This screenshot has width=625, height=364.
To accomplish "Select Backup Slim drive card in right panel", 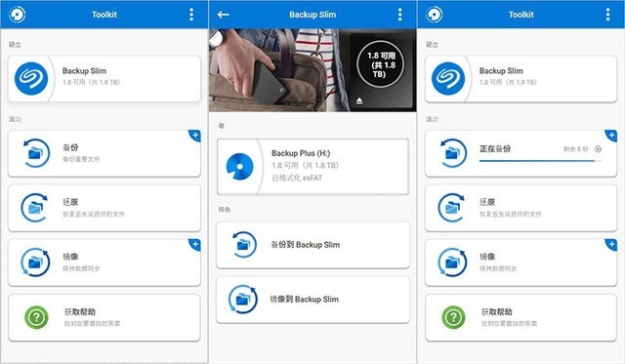I will click(521, 78).
